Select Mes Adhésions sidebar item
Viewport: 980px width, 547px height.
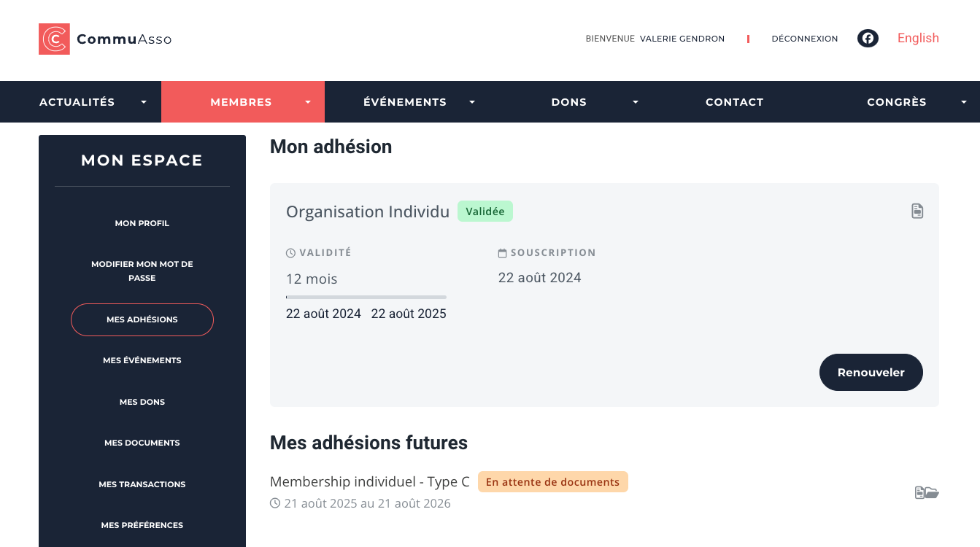142,319
